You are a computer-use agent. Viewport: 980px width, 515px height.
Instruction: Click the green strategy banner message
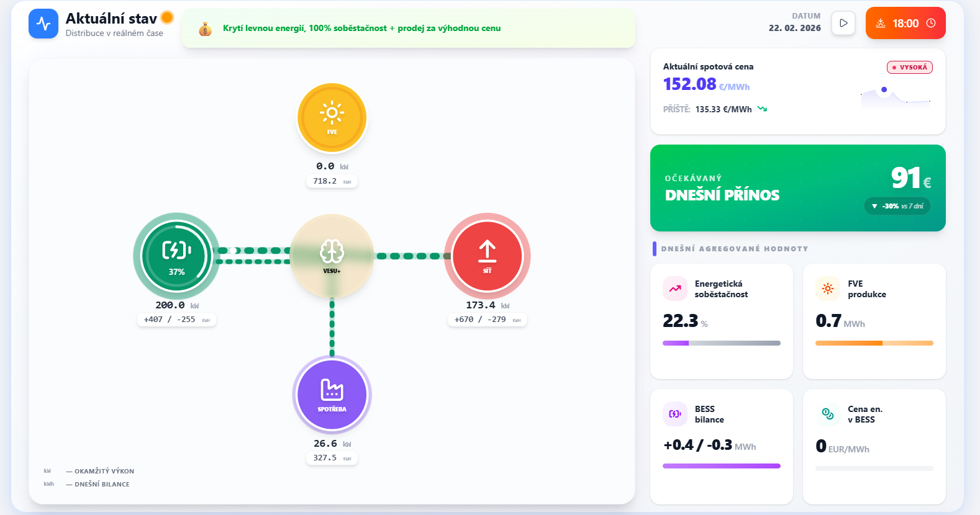tap(361, 29)
